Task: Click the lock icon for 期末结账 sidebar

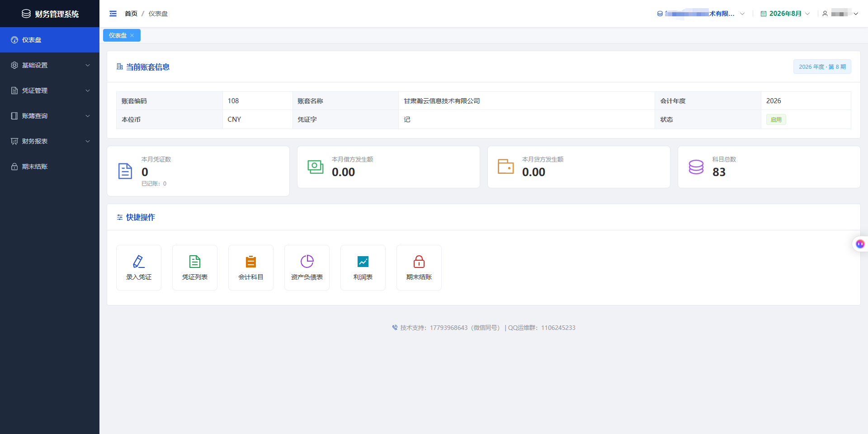Action: pos(14,167)
